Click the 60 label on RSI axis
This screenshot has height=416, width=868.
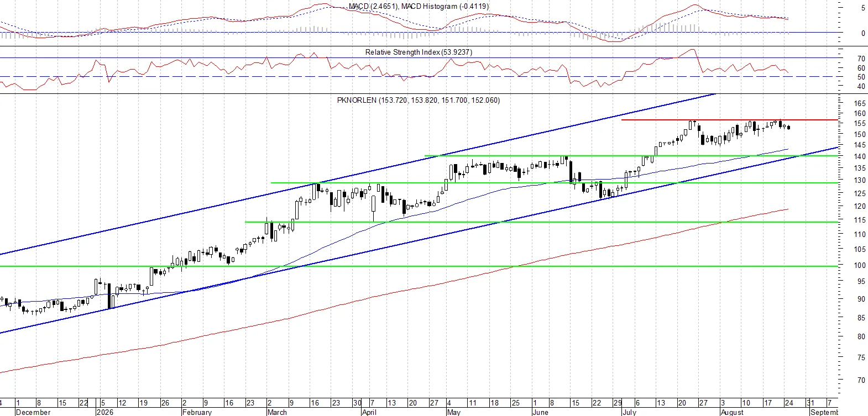pyautogui.click(x=861, y=68)
